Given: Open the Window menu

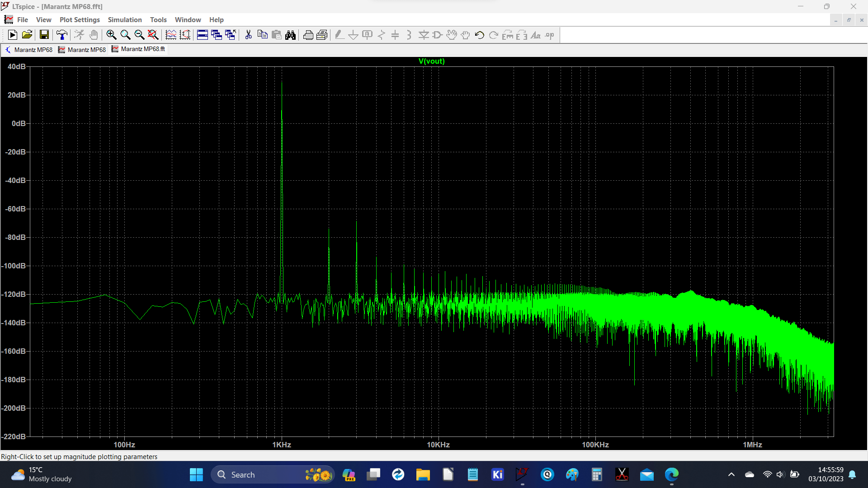Looking at the screenshot, I should (x=188, y=20).
